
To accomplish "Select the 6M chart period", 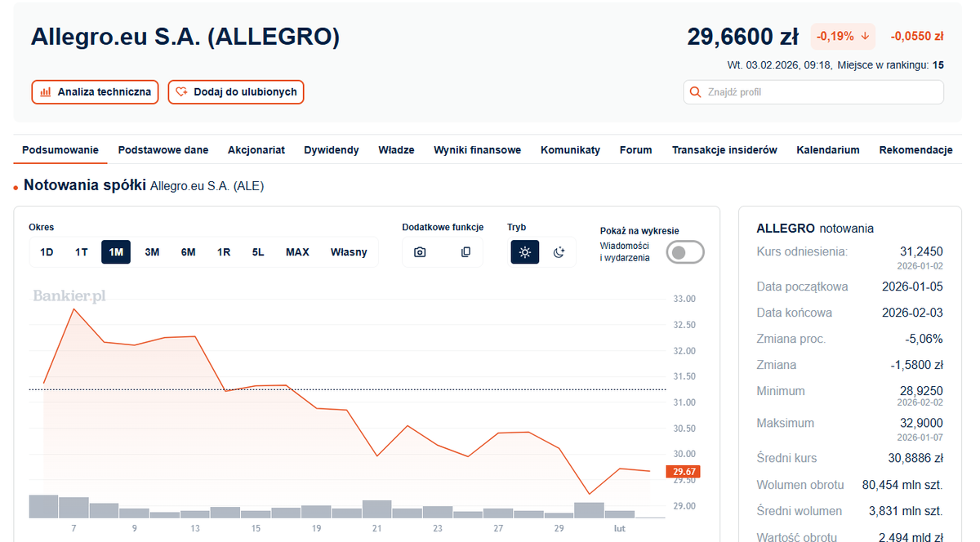I will 188,252.
